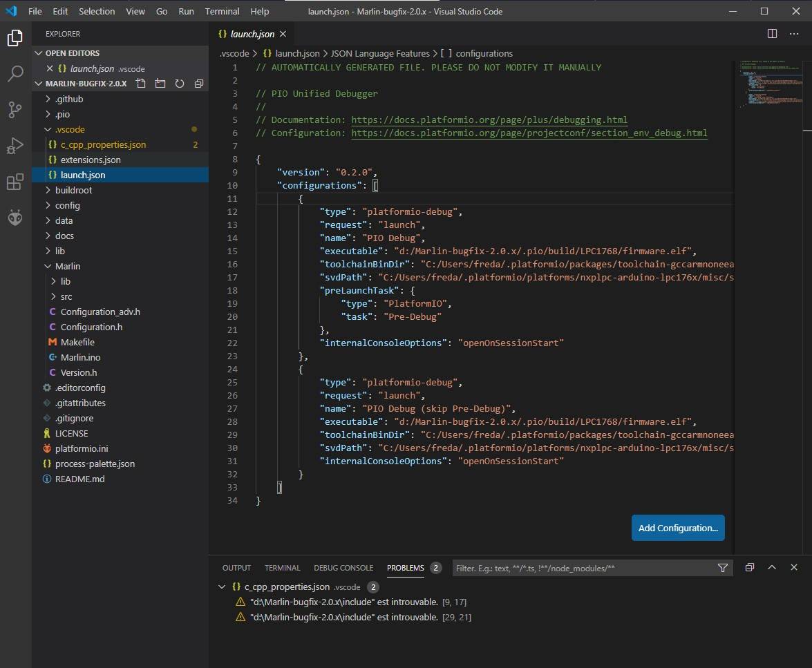Open the Search view in activity bar
812x668 pixels.
tap(15, 74)
